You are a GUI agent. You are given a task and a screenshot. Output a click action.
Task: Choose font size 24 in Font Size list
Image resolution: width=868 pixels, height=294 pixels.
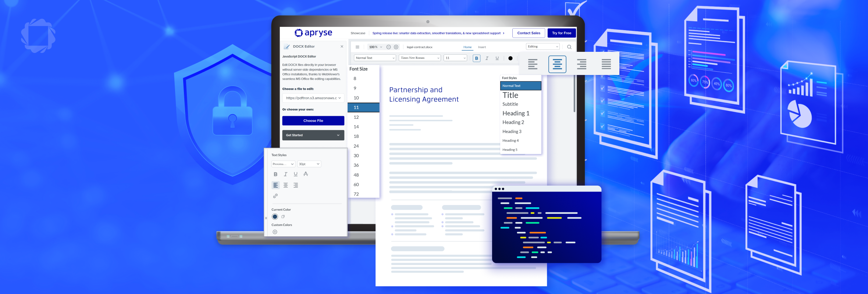[356, 146]
